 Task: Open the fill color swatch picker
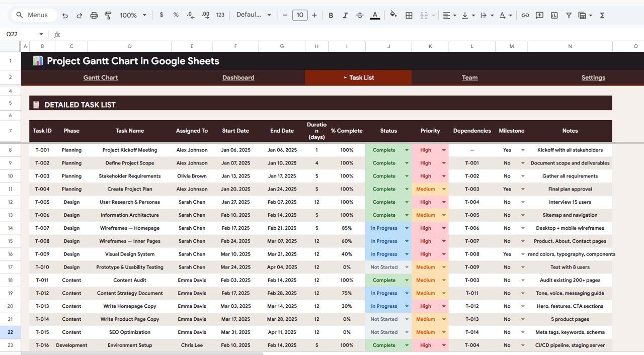click(393, 15)
